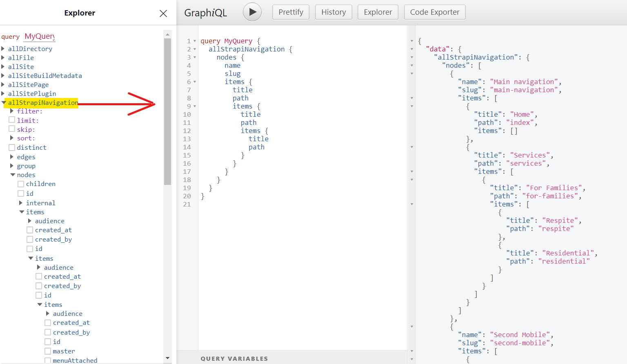This screenshot has width=627, height=364.
Task: Expand the group field
Action: [x=12, y=166]
